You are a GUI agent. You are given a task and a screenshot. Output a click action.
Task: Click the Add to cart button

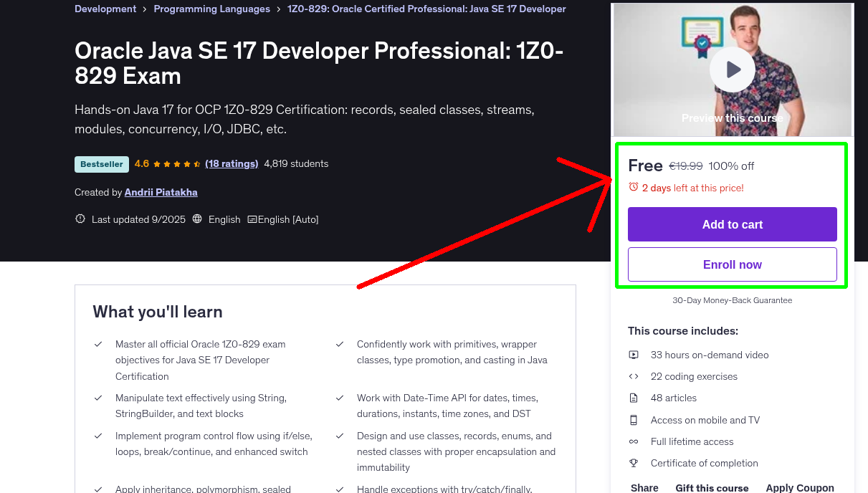pos(732,224)
